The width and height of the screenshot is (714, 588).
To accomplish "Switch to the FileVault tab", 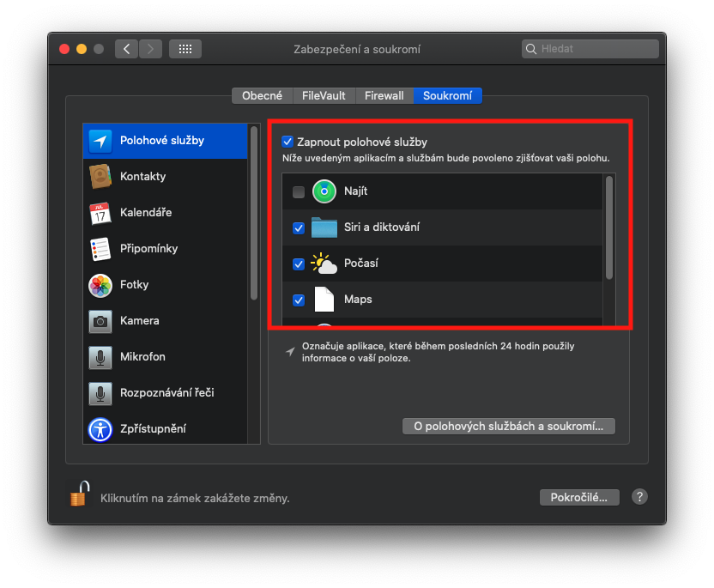I will click(x=324, y=95).
